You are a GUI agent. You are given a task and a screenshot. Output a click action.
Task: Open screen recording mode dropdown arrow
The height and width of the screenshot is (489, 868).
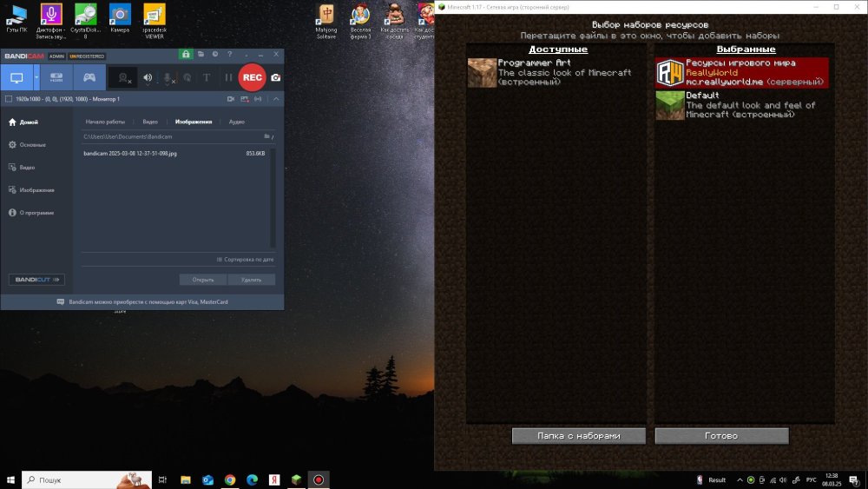tap(36, 77)
